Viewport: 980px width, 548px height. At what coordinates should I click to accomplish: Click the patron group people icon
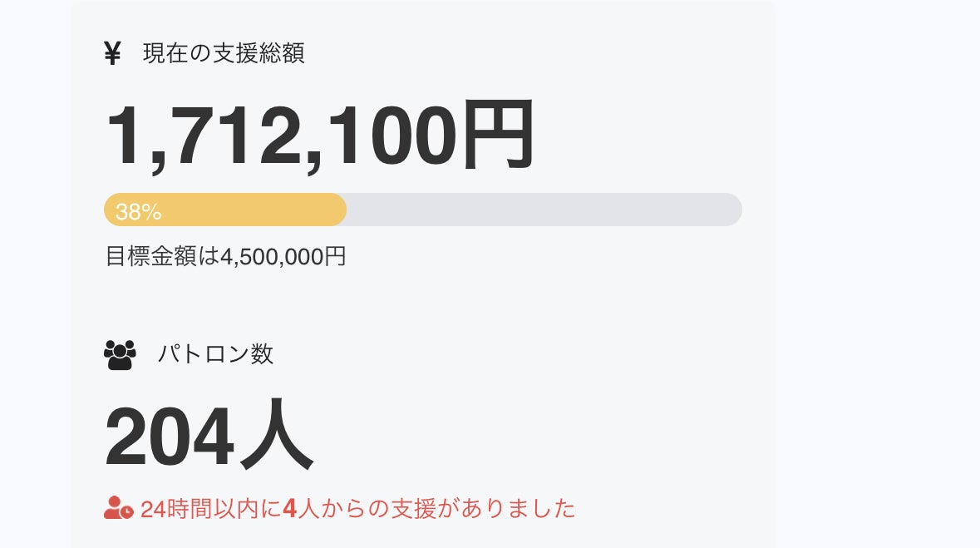120,355
